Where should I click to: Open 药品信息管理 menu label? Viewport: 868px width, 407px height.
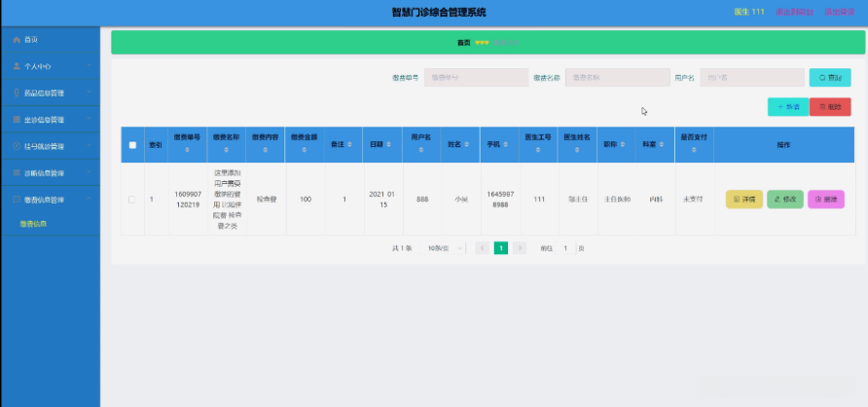[x=45, y=93]
